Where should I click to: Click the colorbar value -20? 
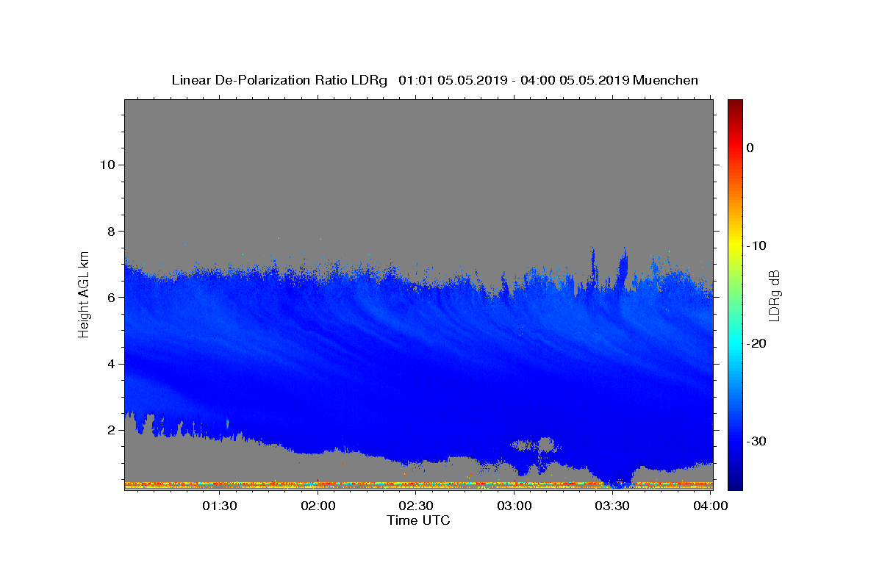[x=756, y=343]
